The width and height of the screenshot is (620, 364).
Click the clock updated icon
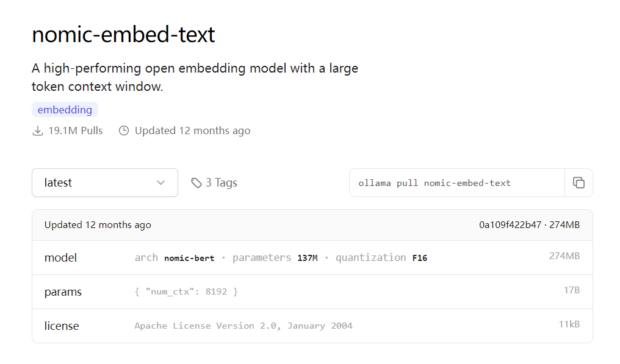pyautogui.click(x=124, y=130)
